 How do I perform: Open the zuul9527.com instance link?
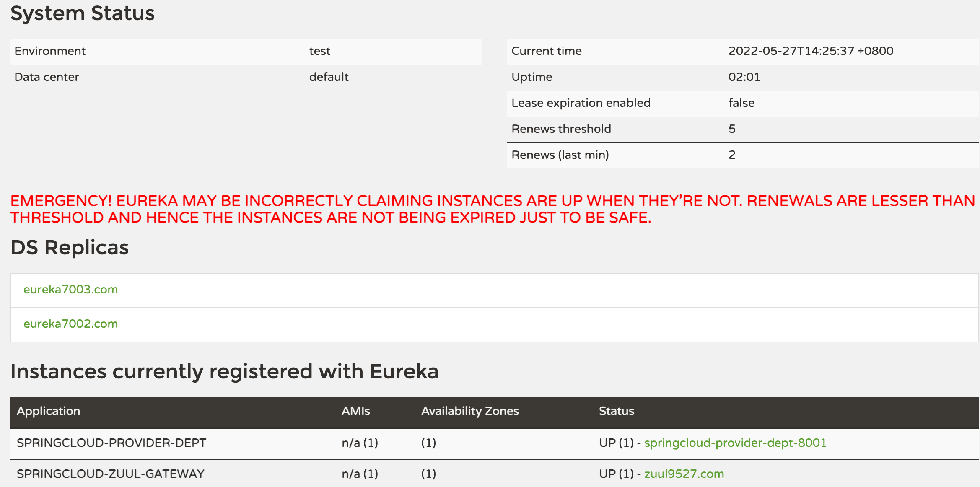coord(684,474)
